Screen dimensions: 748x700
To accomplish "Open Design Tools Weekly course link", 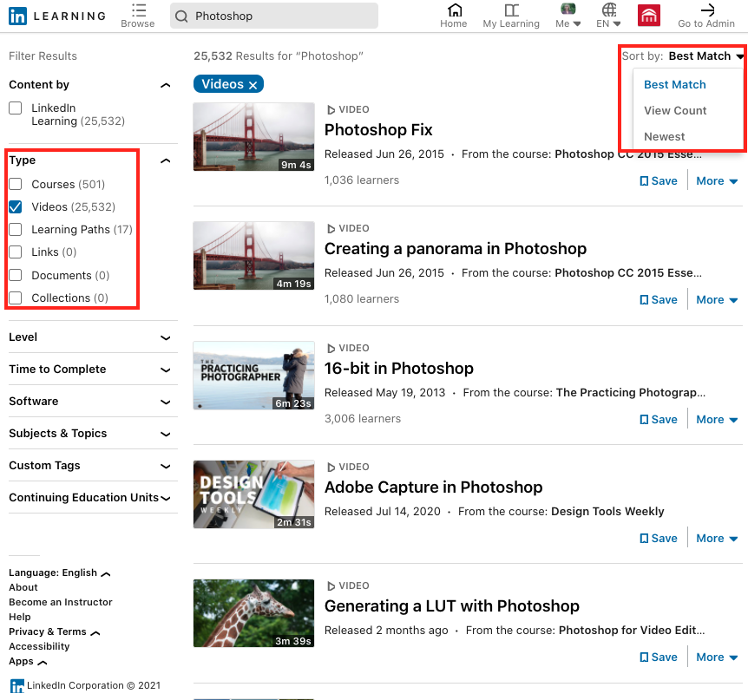I will pos(607,512).
